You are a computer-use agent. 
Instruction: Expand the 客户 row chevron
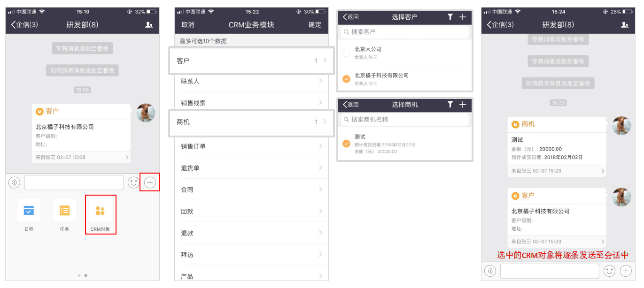[x=325, y=61]
